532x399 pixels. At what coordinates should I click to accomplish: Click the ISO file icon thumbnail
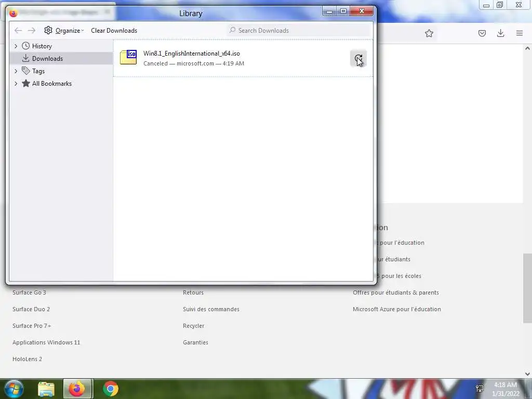pyautogui.click(x=128, y=57)
